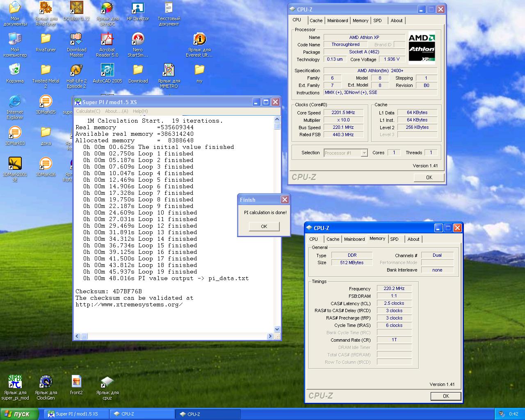Open the Twisted Metal 2 folder icon
The height and width of the screenshot is (420, 525).
click(46, 70)
